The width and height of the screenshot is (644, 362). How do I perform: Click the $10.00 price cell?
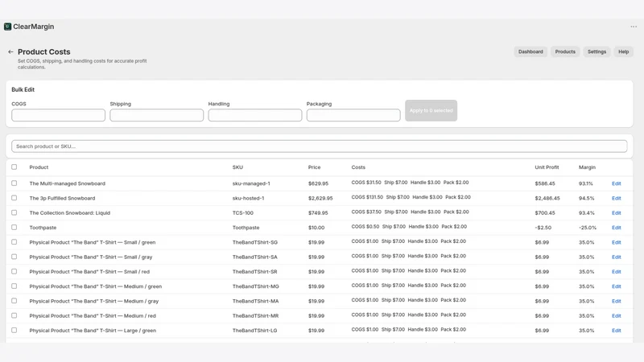pyautogui.click(x=316, y=228)
